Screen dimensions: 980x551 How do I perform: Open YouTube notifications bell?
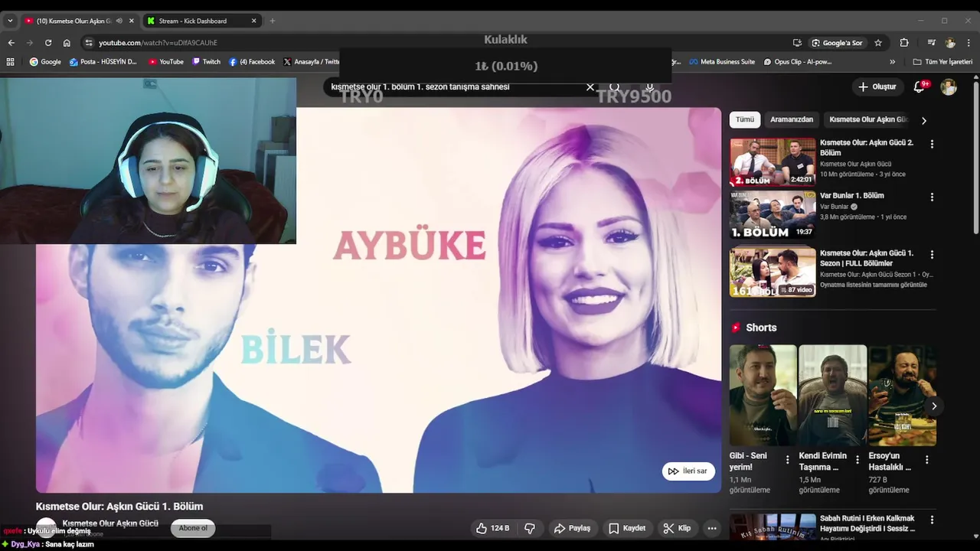coord(920,87)
